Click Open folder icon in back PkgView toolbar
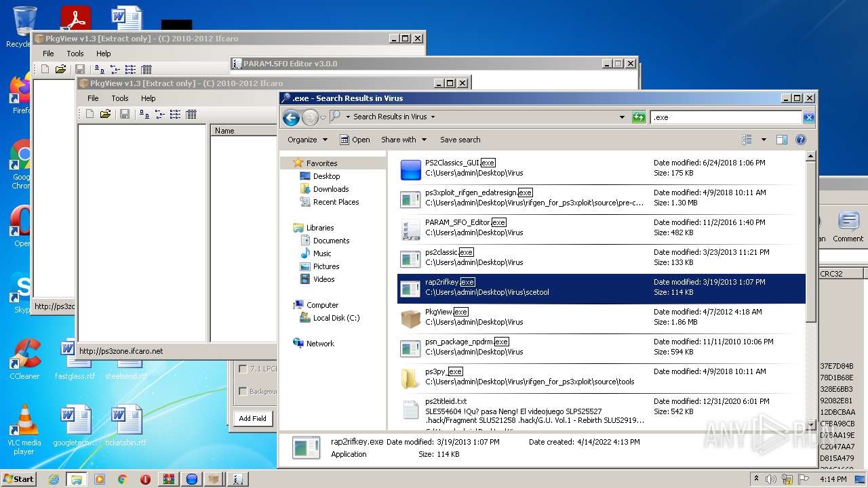The height and width of the screenshot is (488, 868). [60, 69]
